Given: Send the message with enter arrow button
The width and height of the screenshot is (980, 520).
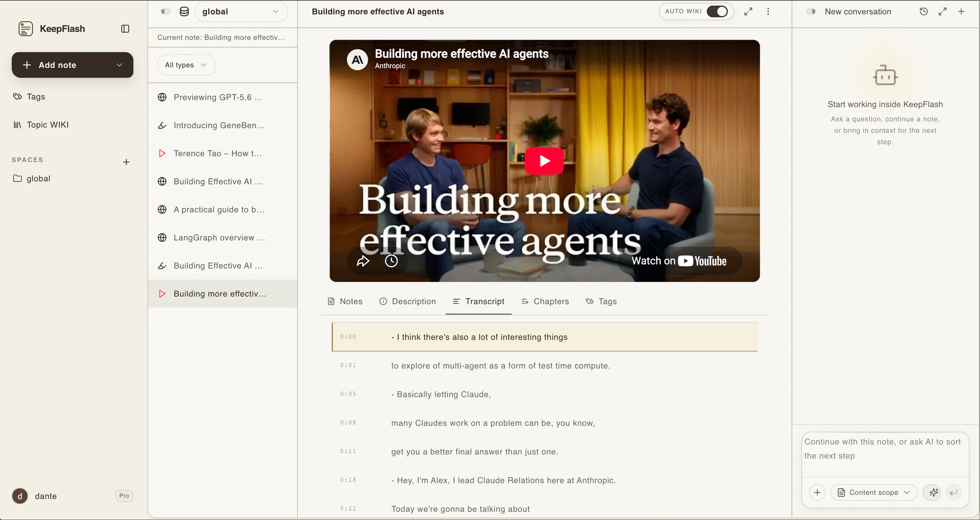Looking at the screenshot, I should [x=953, y=493].
